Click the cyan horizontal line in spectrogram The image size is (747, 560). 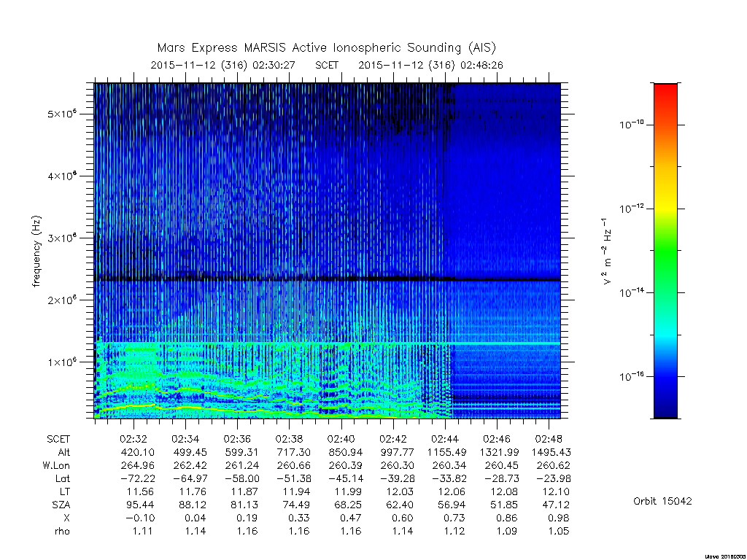tap(328, 343)
